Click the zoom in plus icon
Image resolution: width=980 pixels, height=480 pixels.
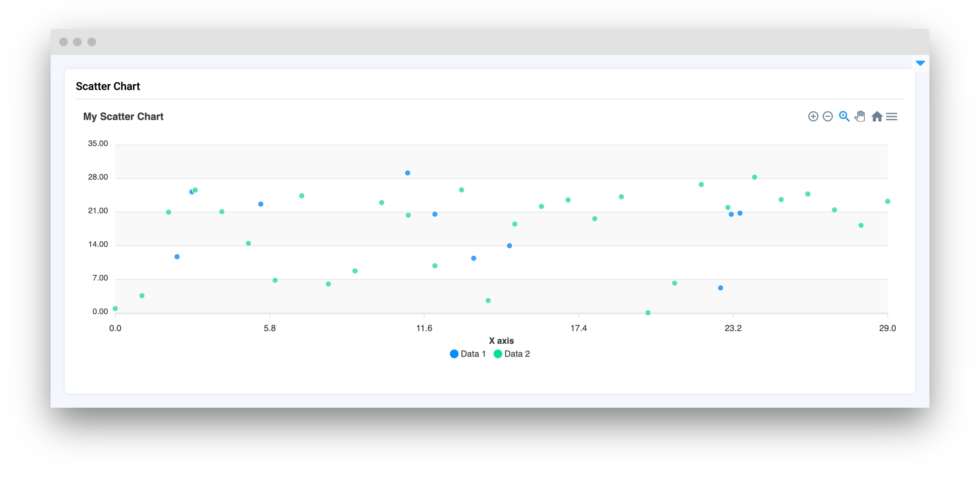tap(813, 116)
